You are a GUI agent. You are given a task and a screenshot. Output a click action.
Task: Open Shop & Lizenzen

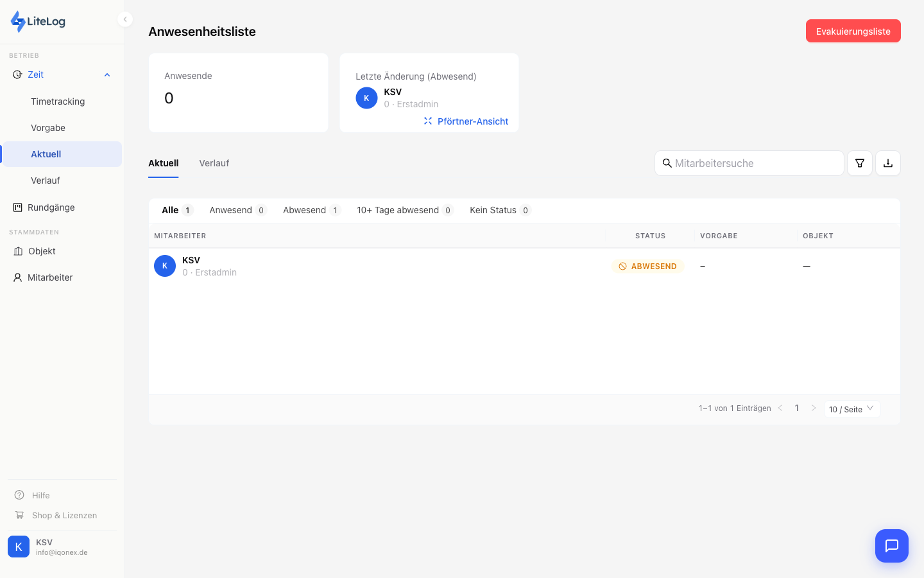[x=64, y=515]
